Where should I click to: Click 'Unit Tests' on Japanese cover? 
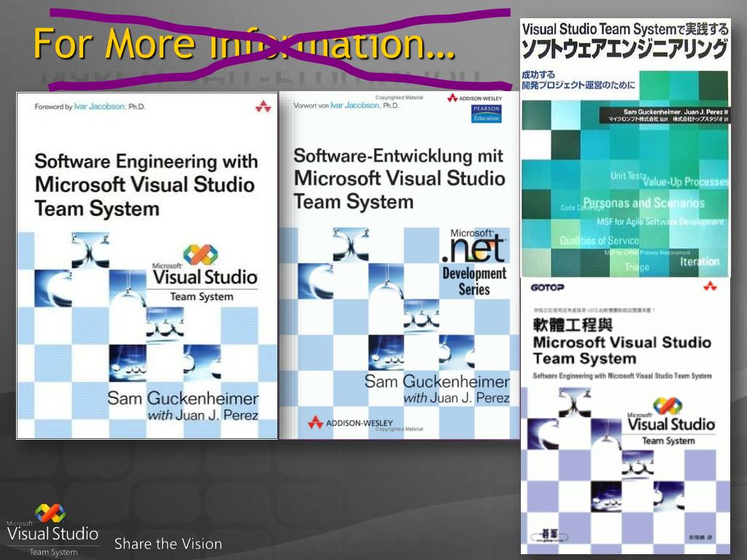[628, 176]
